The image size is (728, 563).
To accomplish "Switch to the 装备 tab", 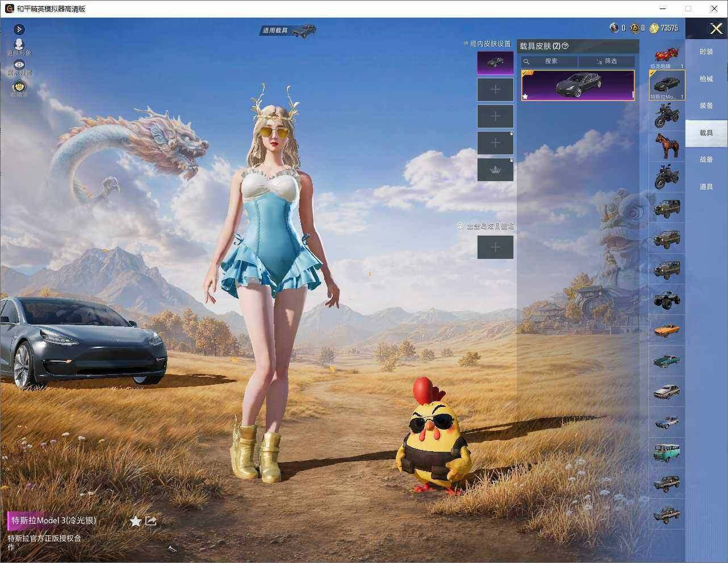I will [x=706, y=106].
